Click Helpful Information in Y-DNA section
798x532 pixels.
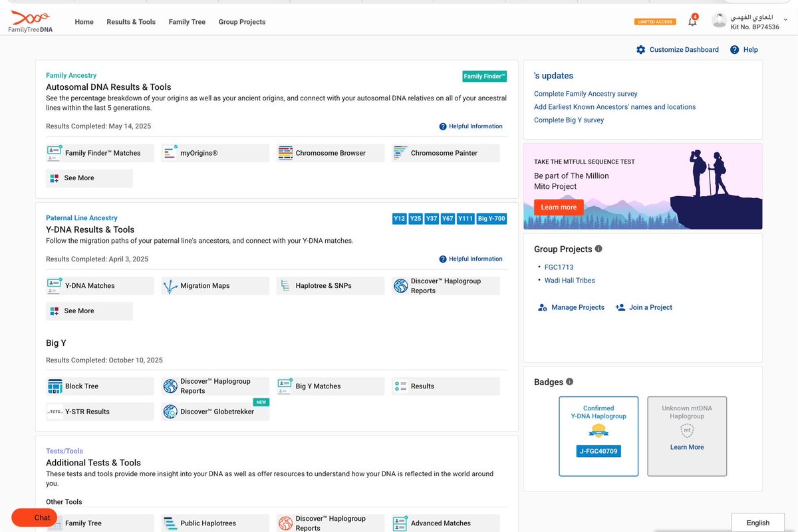[x=471, y=259]
